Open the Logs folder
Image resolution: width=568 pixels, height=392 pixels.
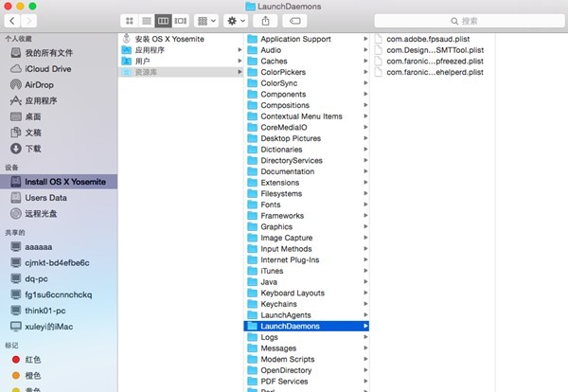coord(307,337)
